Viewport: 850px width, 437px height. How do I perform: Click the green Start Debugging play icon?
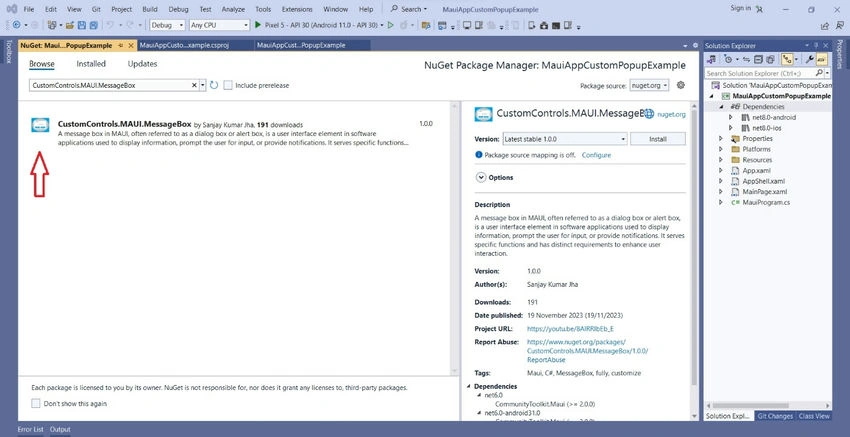click(257, 25)
